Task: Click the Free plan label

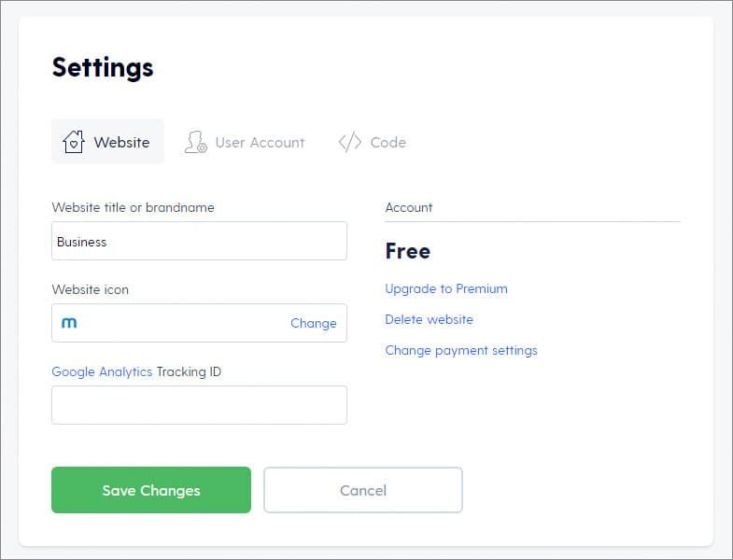Action: pos(408,251)
